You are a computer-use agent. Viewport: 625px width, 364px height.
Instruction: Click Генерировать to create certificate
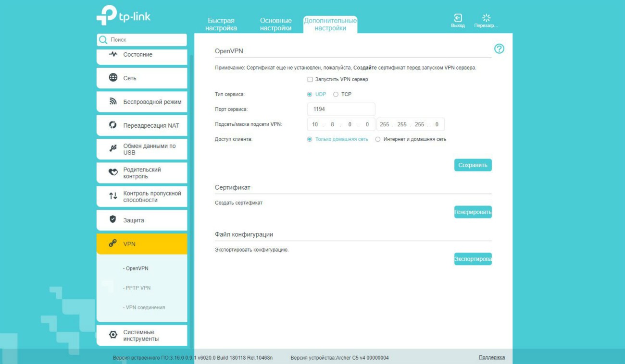click(473, 212)
